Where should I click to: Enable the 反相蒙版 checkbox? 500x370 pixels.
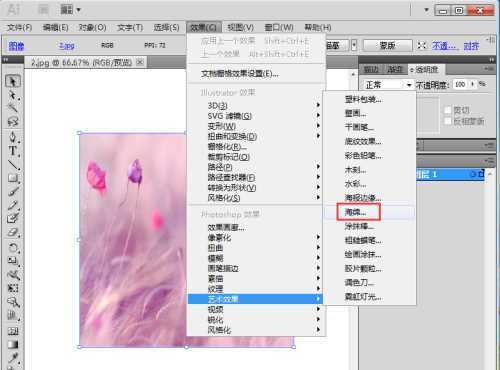(x=448, y=121)
